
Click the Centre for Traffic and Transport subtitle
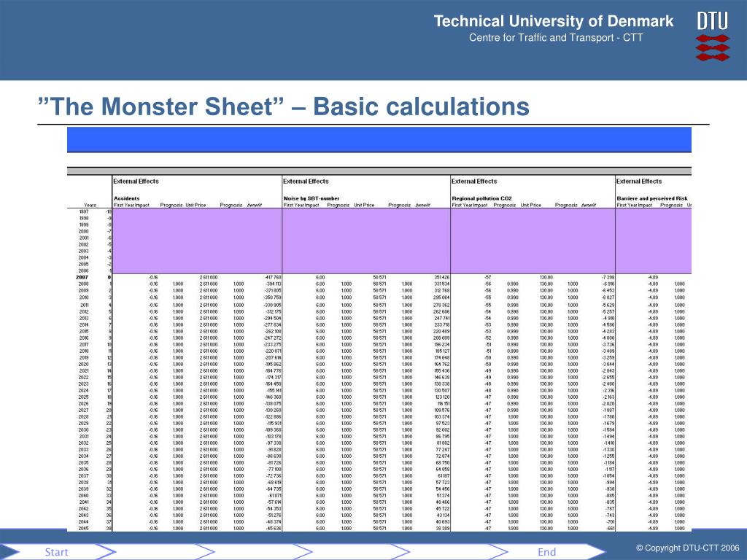pos(556,38)
